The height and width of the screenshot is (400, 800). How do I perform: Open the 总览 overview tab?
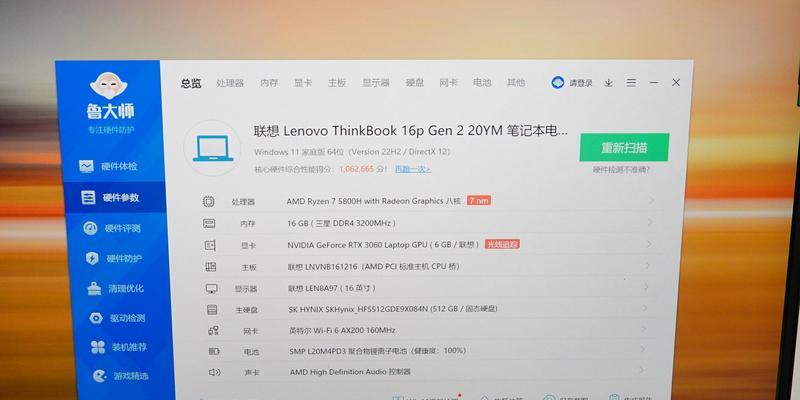191,83
